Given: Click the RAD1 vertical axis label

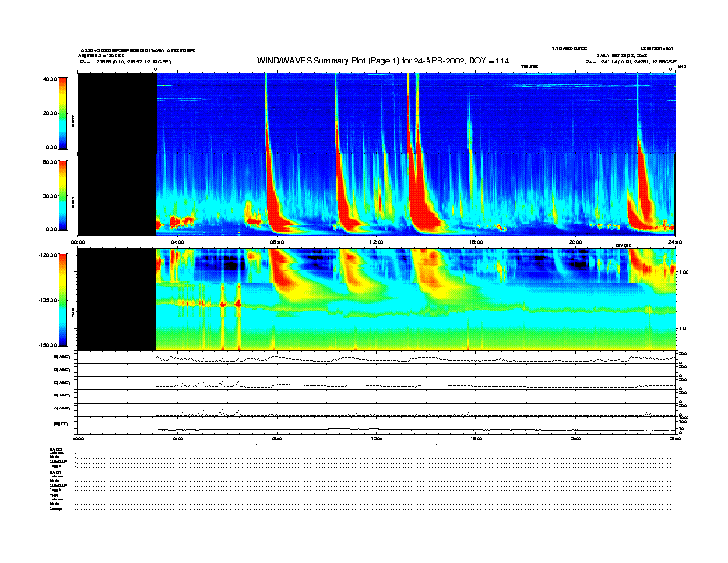Looking at the screenshot, I should [x=73, y=202].
